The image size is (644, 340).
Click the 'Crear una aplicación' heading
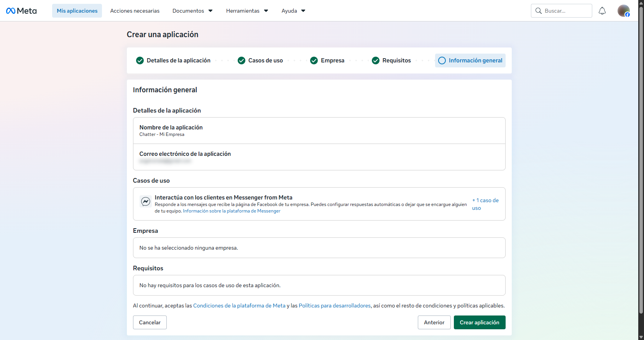pyautogui.click(x=163, y=34)
